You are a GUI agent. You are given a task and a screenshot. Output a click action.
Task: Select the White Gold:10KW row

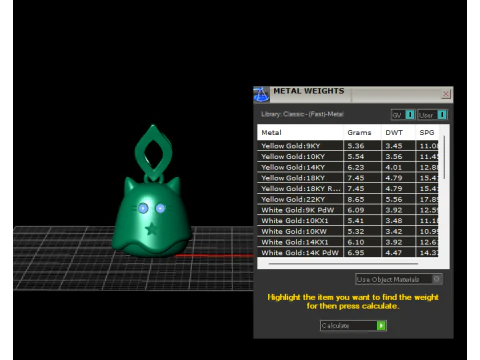click(x=348, y=231)
